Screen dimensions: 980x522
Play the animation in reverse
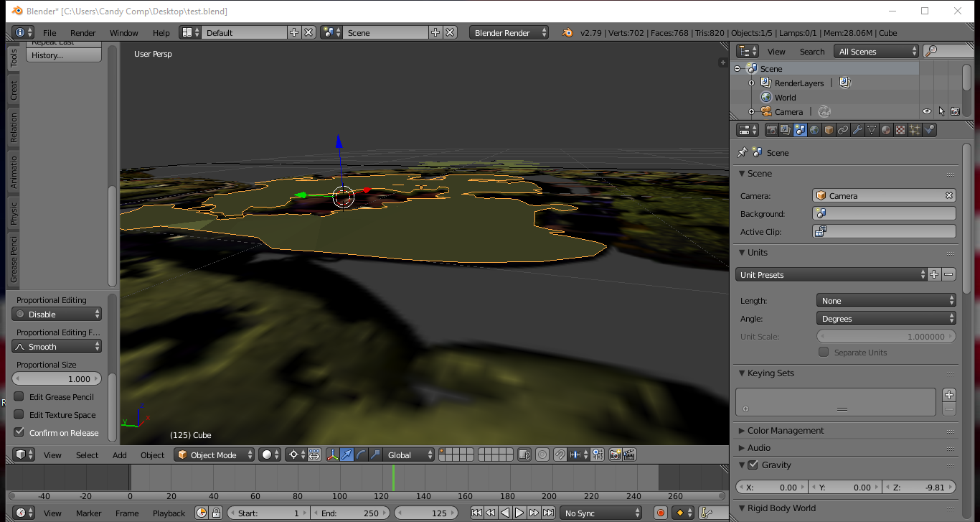(505, 513)
